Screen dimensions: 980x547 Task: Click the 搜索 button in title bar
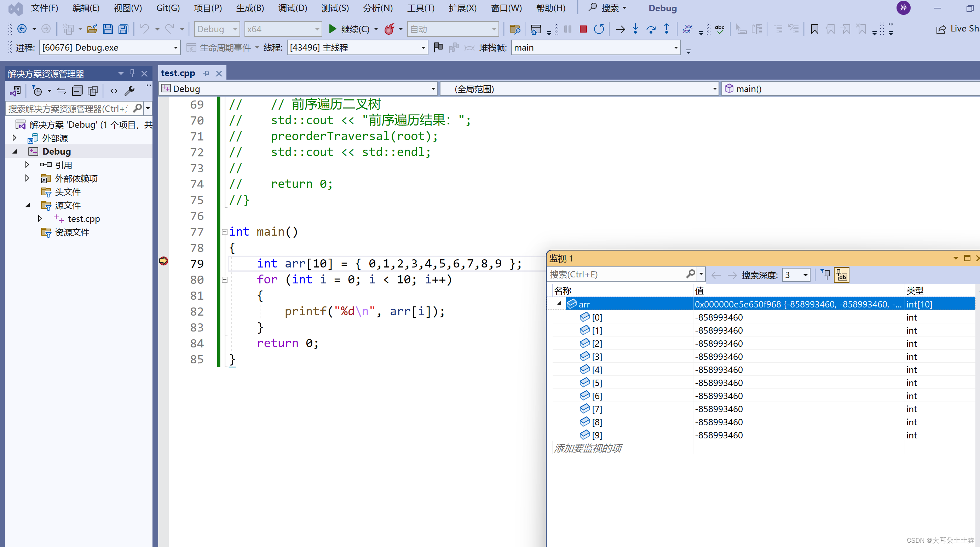point(607,8)
